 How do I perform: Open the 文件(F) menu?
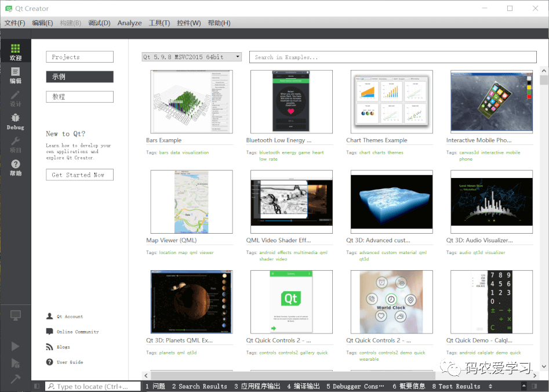coord(15,23)
